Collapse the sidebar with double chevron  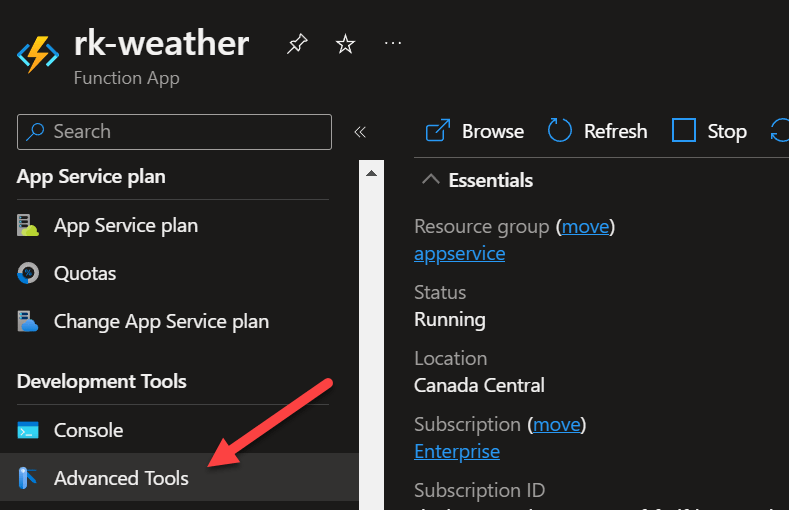point(360,132)
